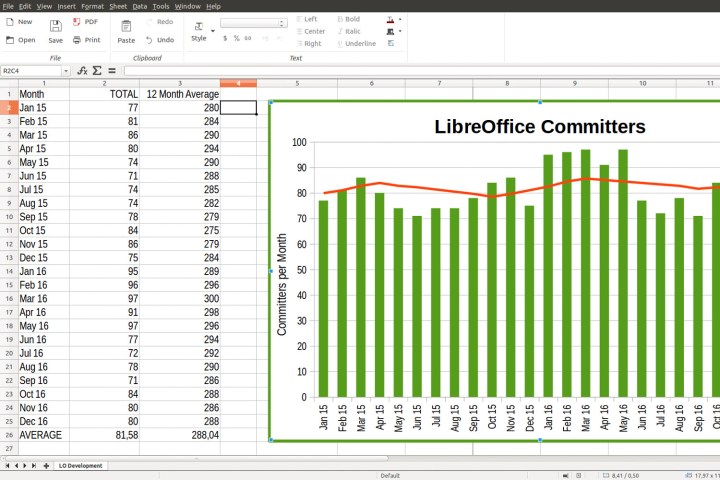Apply percent format with % icon
The image size is (720, 480).
point(236,38)
